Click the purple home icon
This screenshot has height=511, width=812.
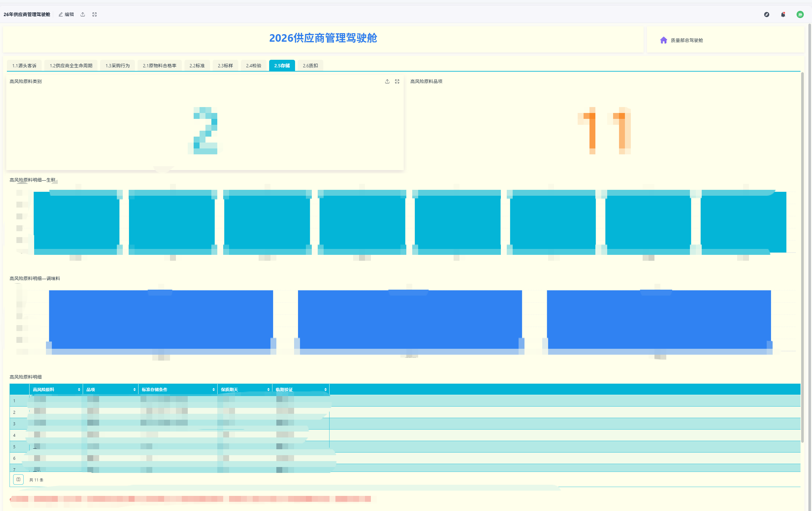[663, 40]
